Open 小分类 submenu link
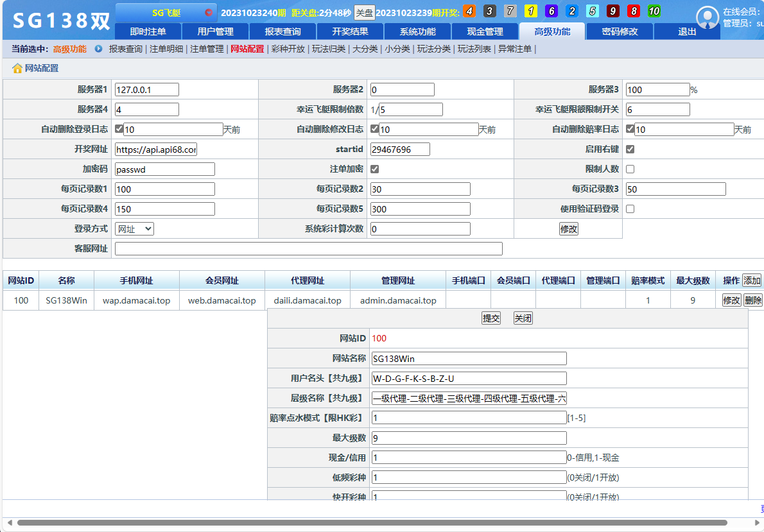This screenshot has width=764, height=532. pyautogui.click(x=397, y=49)
